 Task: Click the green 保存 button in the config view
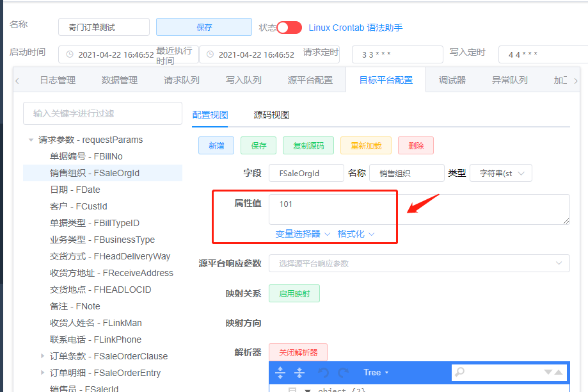pos(258,145)
